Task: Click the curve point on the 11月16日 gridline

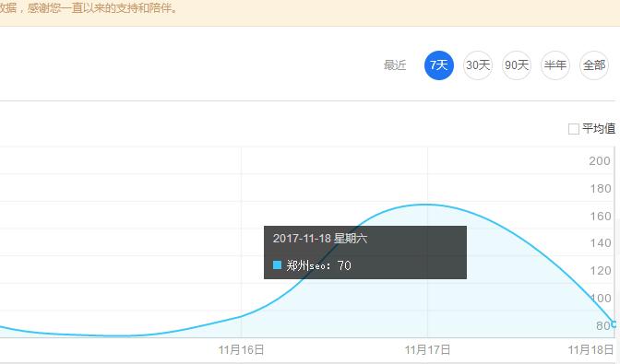Action: coord(241,316)
